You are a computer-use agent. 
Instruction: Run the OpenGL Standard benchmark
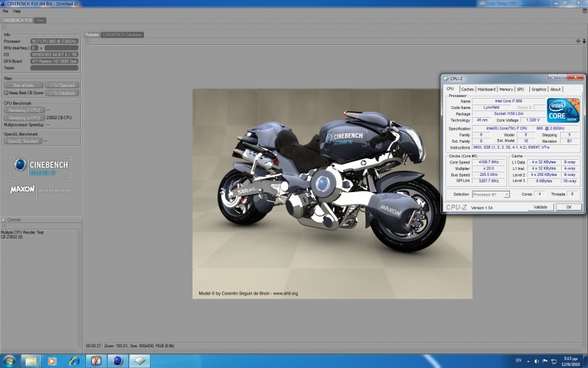[23, 141]
